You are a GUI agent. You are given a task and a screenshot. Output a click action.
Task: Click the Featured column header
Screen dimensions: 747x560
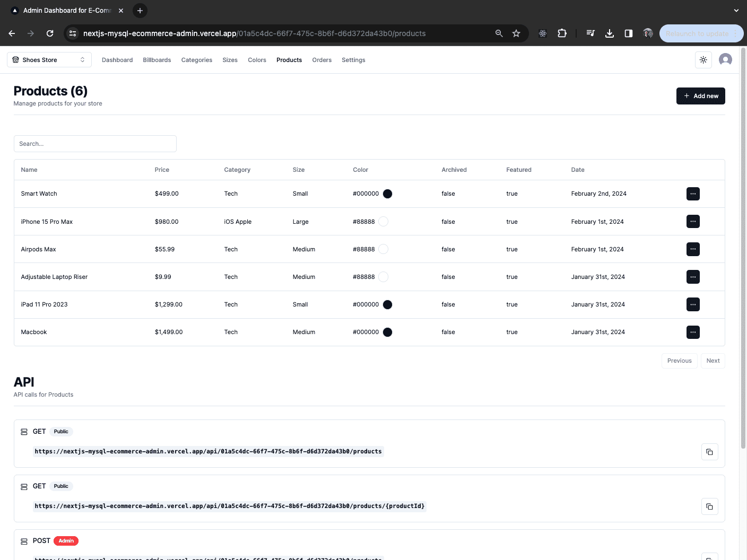[x=519, y=170]
